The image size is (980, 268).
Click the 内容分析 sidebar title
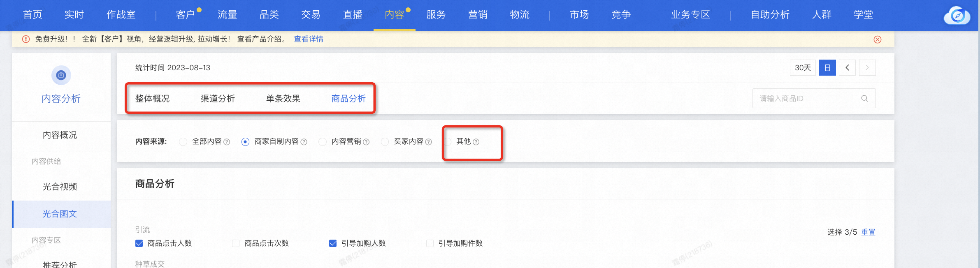(x=61, y=99)
